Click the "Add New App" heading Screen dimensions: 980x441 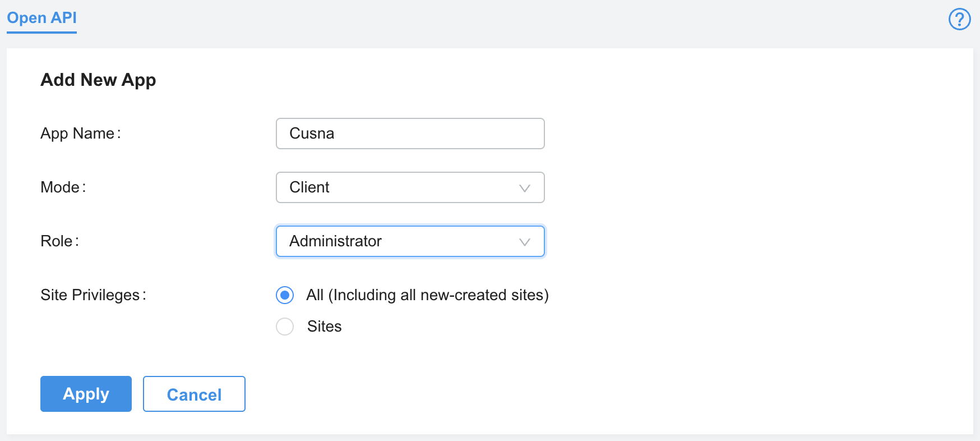pos(98,80)
